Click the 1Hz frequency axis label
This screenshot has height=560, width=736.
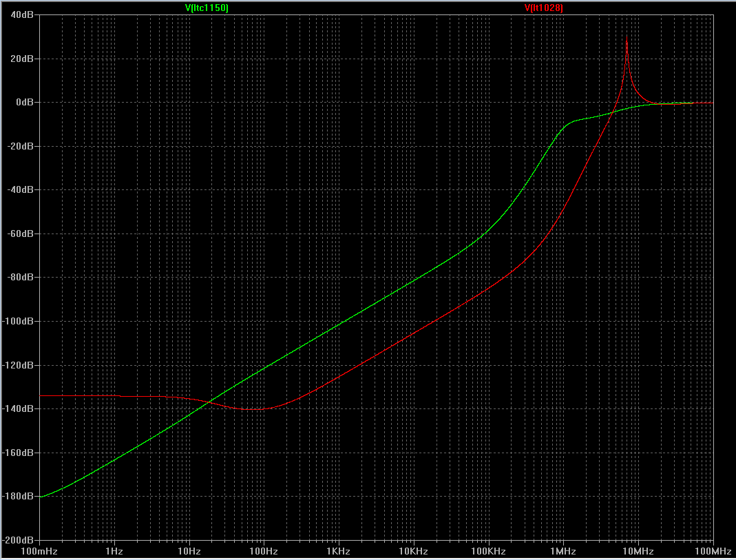[x=114, y=552]
